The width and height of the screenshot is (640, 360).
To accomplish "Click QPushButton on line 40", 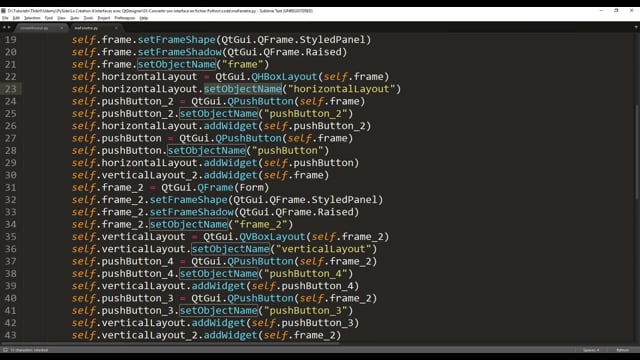I will pyautogui.click(x=260, y=298).
